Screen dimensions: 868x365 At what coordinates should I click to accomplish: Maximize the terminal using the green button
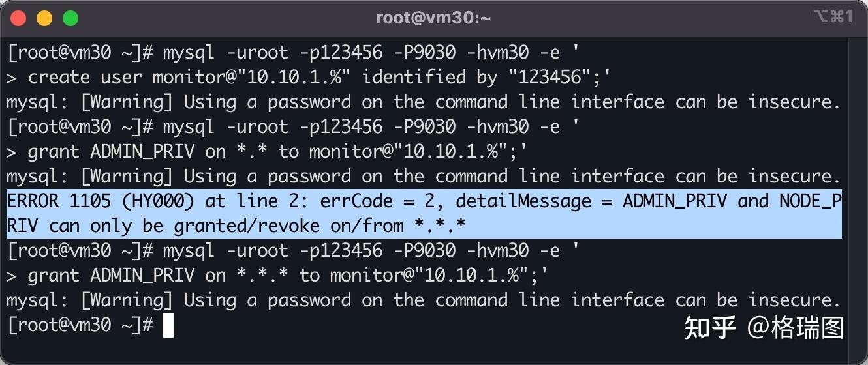[x=70, y=18]
